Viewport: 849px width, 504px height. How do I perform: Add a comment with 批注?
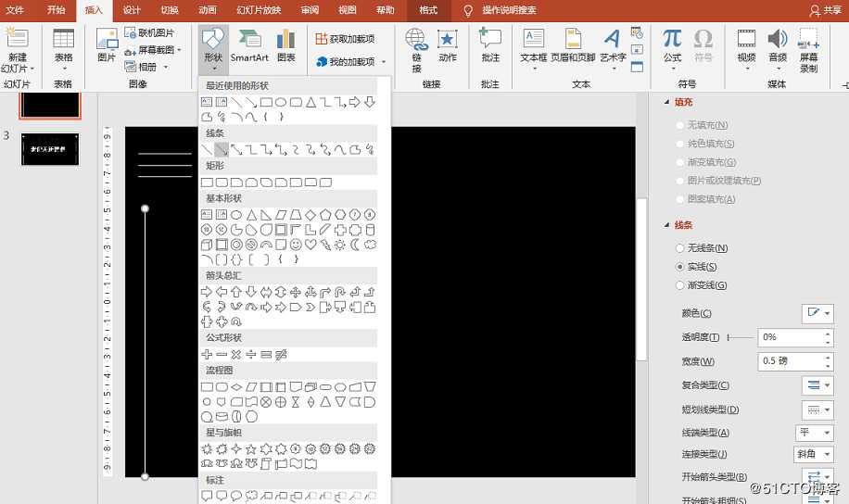tap(490, 46)
